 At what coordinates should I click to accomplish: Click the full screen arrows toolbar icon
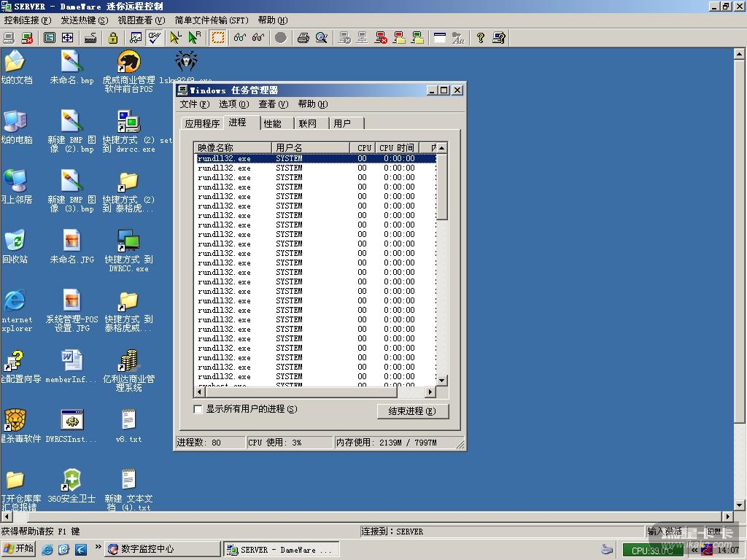tap(67, 38)
